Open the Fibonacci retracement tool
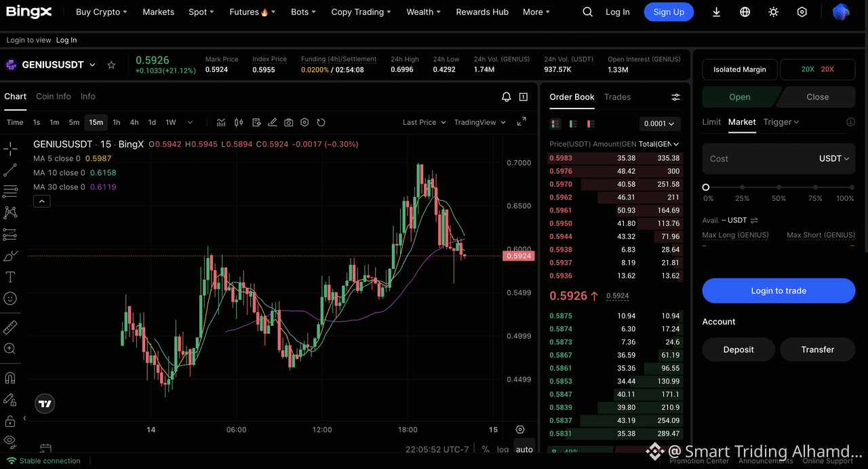 [x=10, y=191]
